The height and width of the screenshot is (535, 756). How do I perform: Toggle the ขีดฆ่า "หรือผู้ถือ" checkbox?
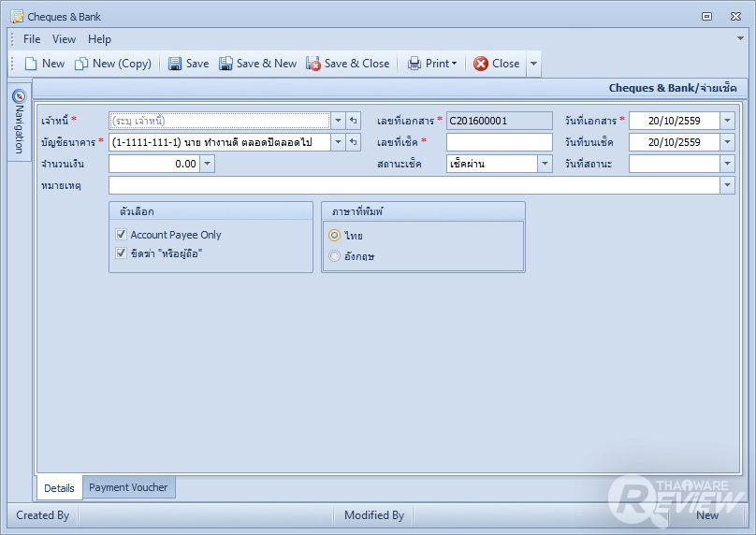click(x=121, y=253)
